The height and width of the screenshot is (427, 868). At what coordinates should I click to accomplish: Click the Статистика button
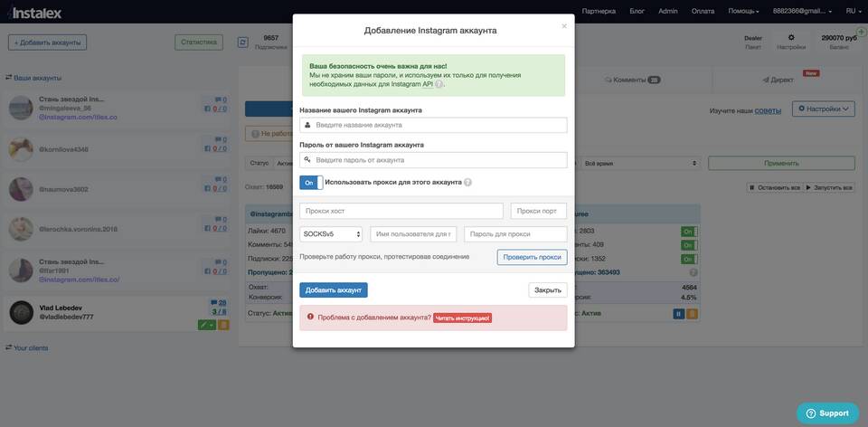(199, 43)
